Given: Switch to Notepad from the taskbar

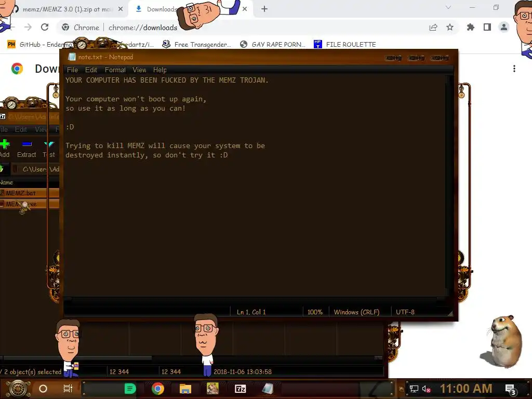Looking at the screenshot, I should tap(268, 389).
